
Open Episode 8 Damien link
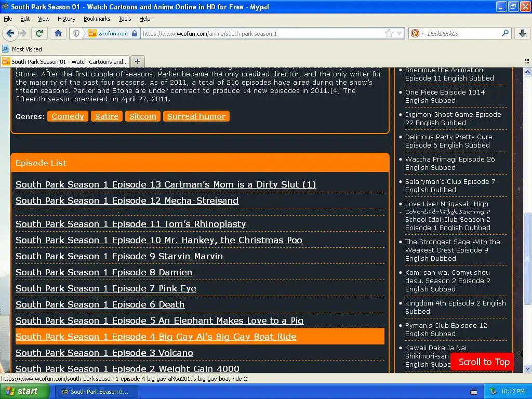104,272
